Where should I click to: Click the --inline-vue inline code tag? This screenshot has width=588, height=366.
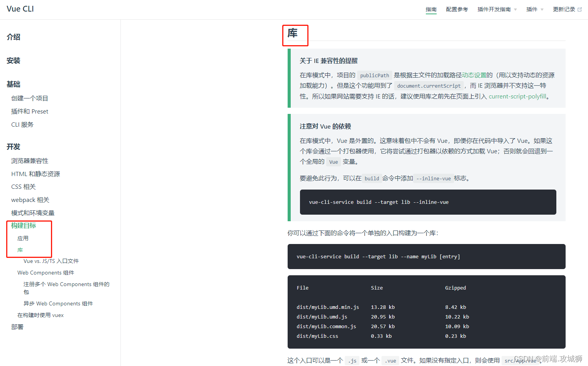434,178
